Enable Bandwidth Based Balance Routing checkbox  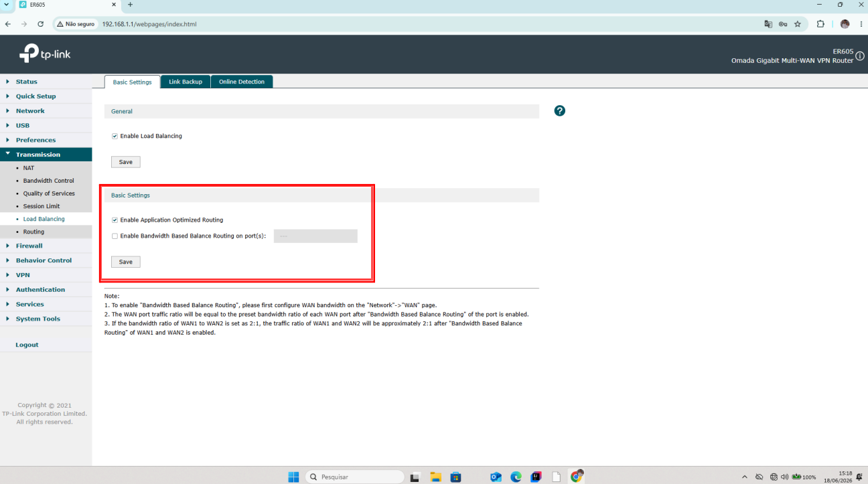[115, 236]
